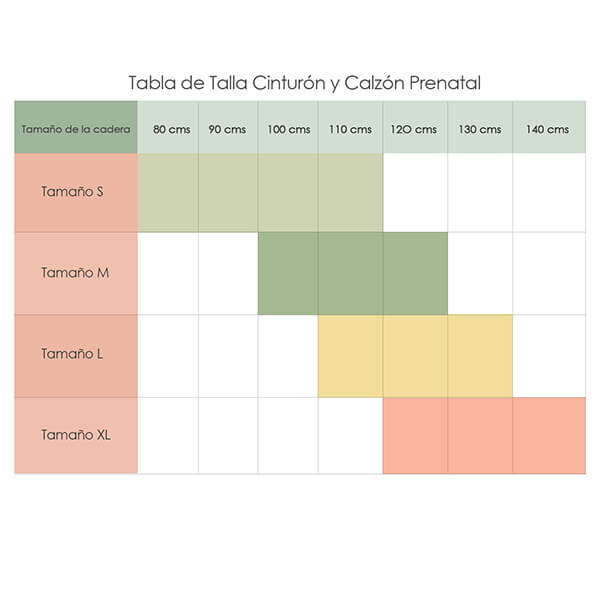Screen dimensions: 600x600
Task: Click yellow Tamaño L cell under 130 cms
Action: tap(480, 354)
